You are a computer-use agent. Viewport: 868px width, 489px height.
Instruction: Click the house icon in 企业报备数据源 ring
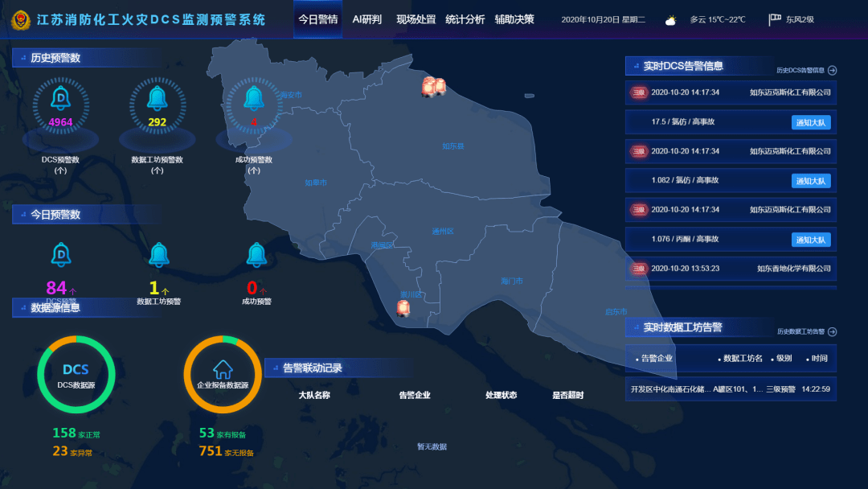point(223,369)
